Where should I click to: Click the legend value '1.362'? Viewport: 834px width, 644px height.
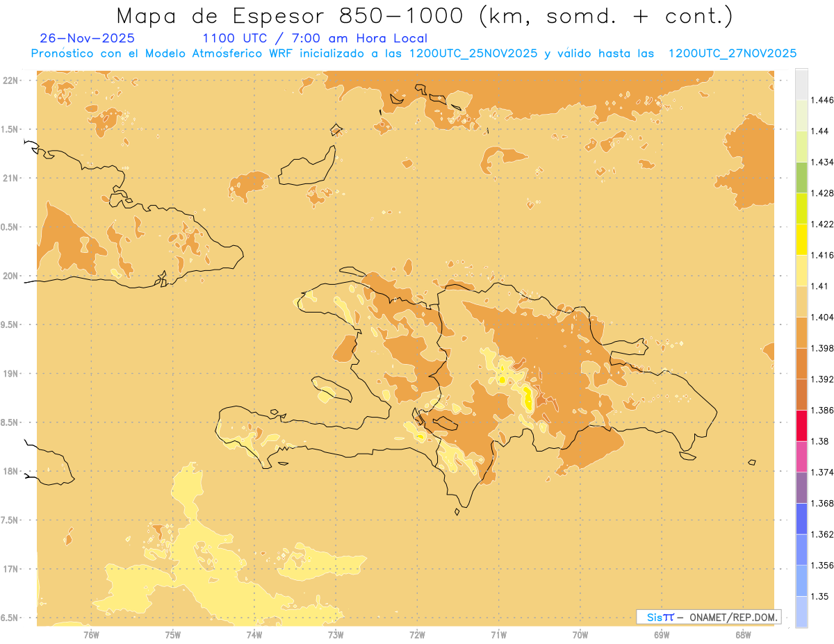point(822,534)
